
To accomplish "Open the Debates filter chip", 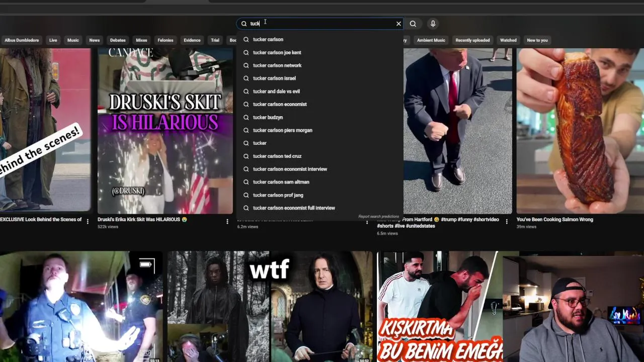I will 118,40.
